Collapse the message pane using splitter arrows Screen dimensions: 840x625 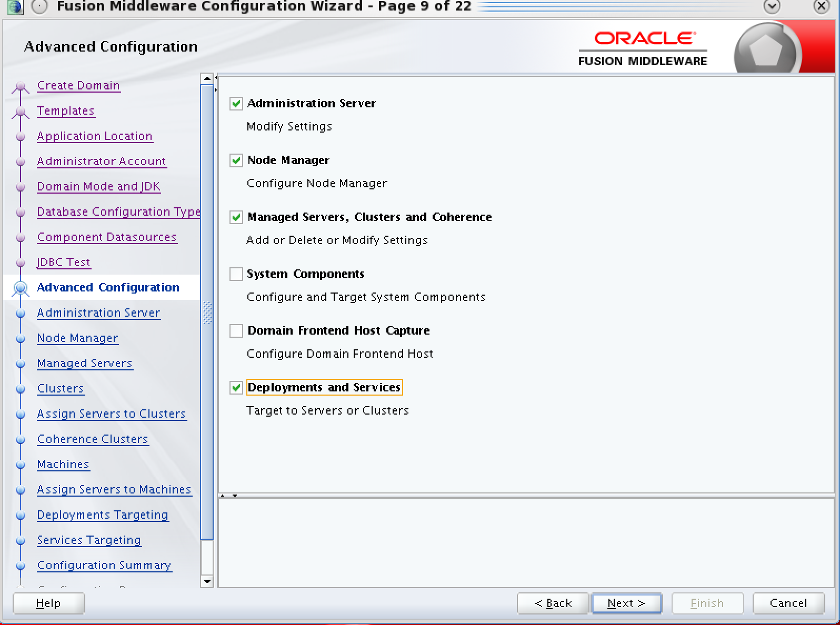point(235,496)
